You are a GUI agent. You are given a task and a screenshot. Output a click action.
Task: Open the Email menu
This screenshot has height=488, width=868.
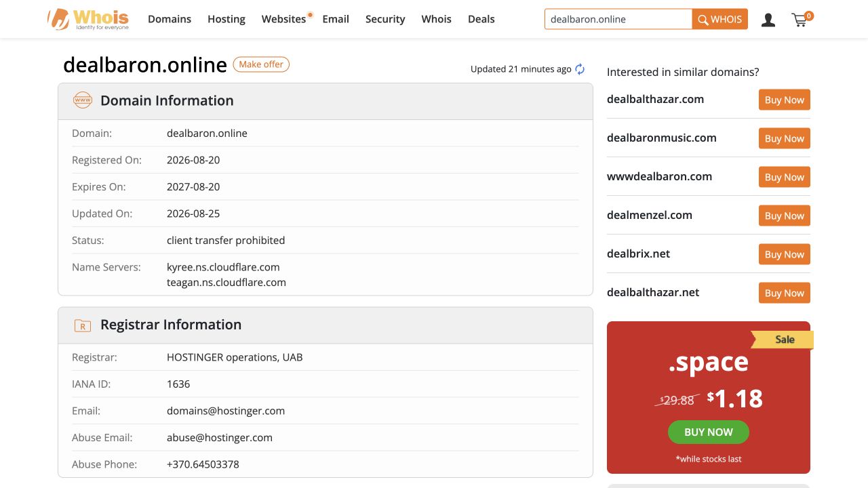point(336,19)
